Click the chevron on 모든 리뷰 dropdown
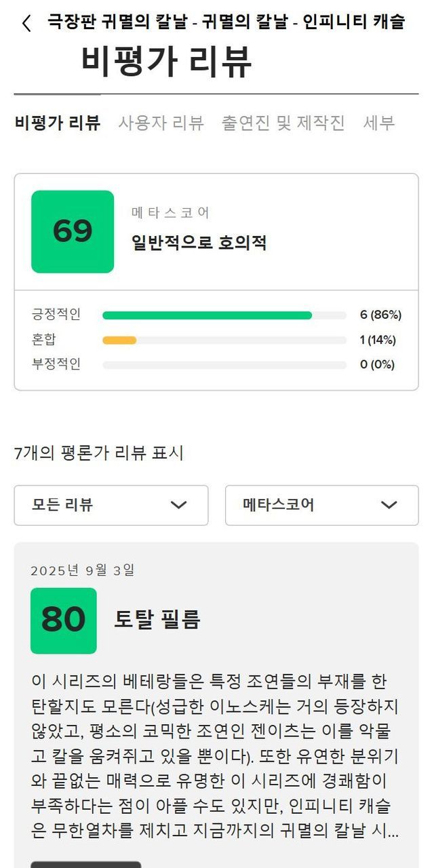 (178, 505)
